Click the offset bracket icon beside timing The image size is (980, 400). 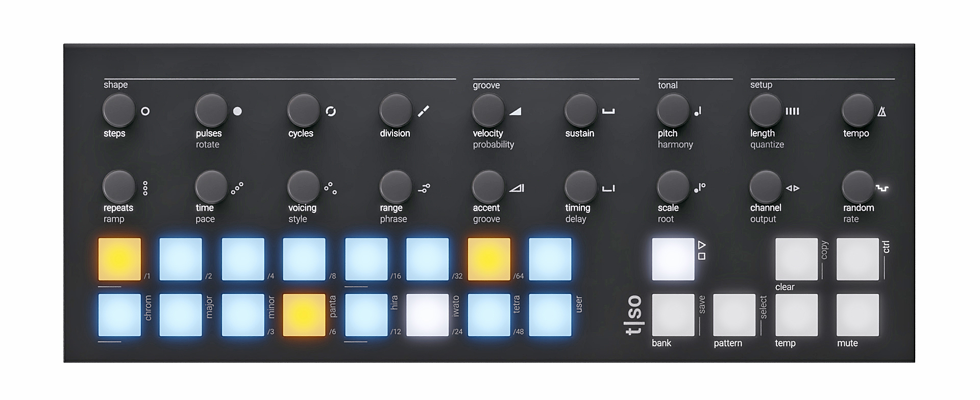(x=608, y=188)
